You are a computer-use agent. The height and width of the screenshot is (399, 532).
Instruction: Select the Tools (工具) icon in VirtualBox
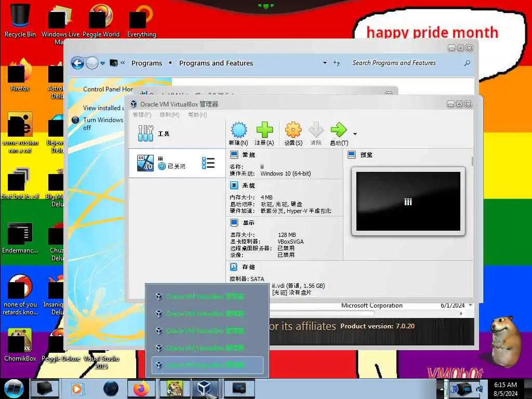pos(145,134)
